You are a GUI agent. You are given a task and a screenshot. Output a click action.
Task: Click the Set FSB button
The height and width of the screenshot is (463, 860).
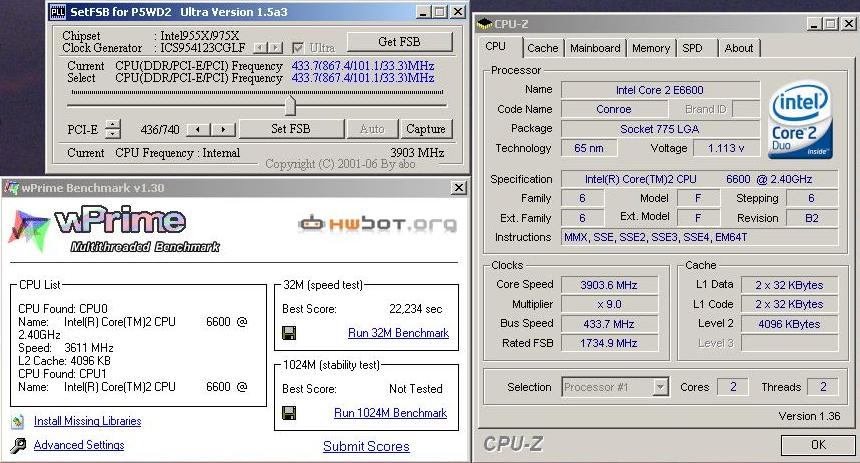pyautogui.click(x=291, y=129)
